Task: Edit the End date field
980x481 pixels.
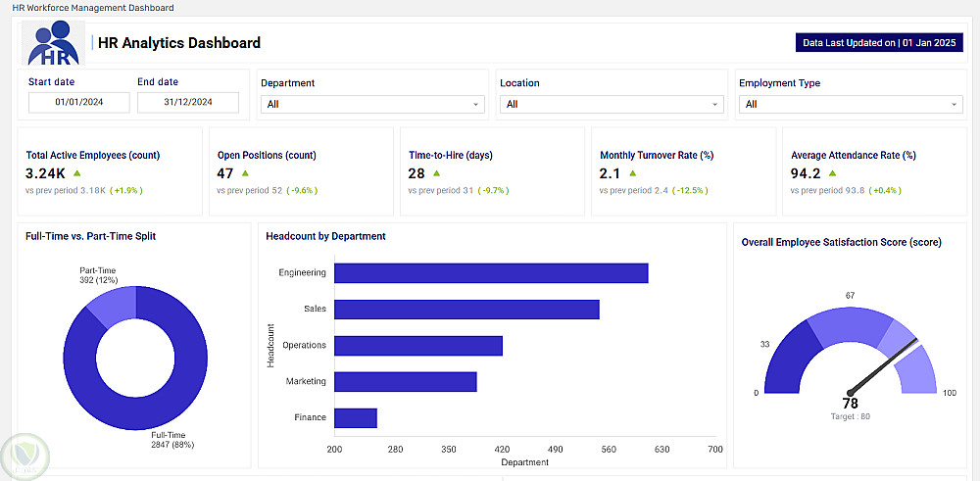Action: (187, 102)
